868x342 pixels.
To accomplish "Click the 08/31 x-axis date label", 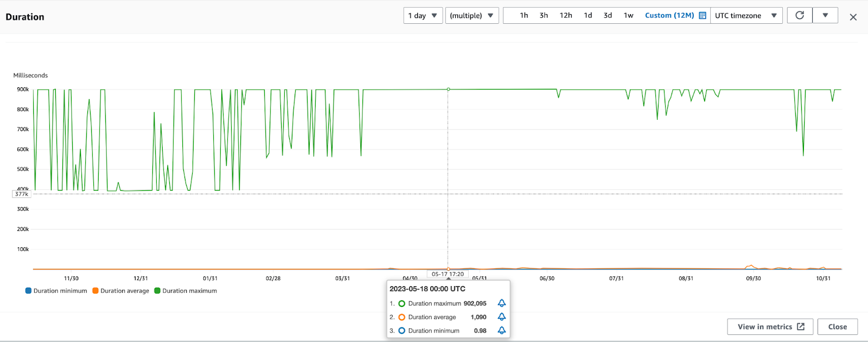I will [x=686, y=279].
